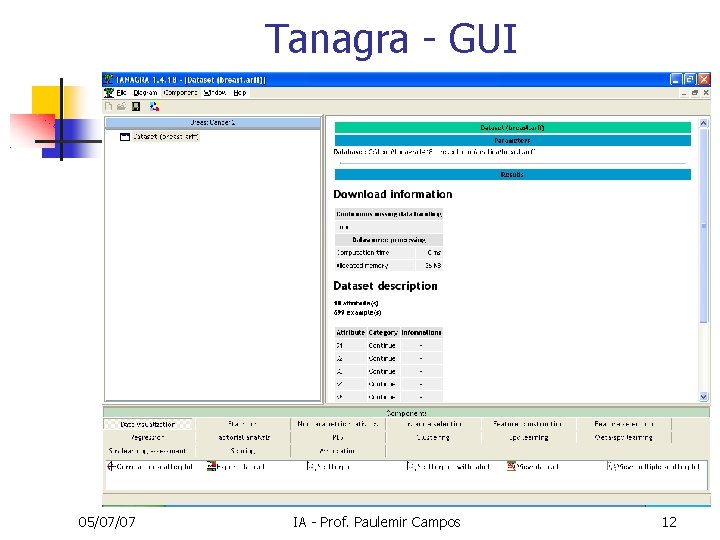Viewport: 720px width, 540px height.
Task: Select the plain Scatterplot component
Action: 329,467
